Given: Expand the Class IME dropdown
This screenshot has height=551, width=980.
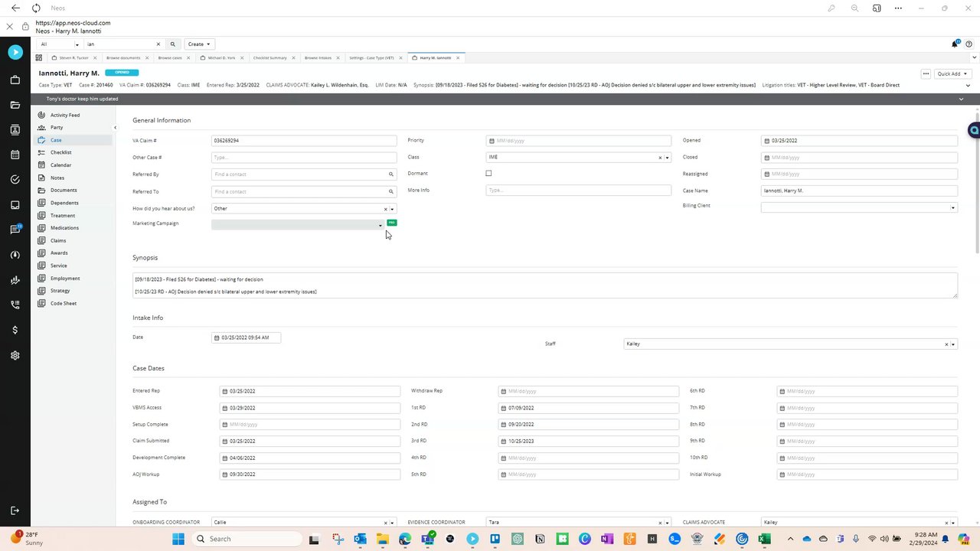Looking at the screenshot, I should pos(667,158).
